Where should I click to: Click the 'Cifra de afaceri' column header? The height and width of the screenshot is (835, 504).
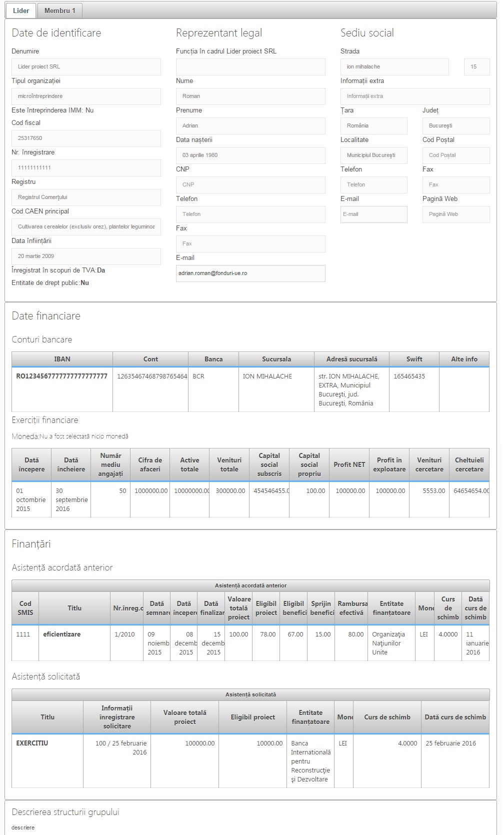(x=150, y=464)
